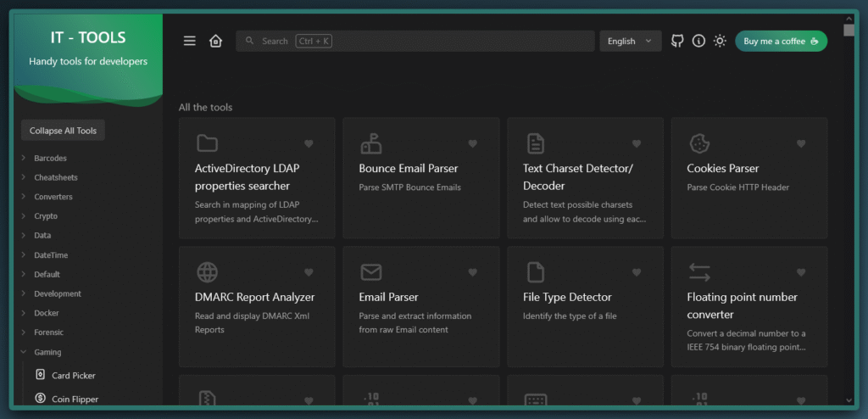Collapse the Gaming category
Image resolution: width=868 pixels, height=419 pixels.
pos(47,352)
